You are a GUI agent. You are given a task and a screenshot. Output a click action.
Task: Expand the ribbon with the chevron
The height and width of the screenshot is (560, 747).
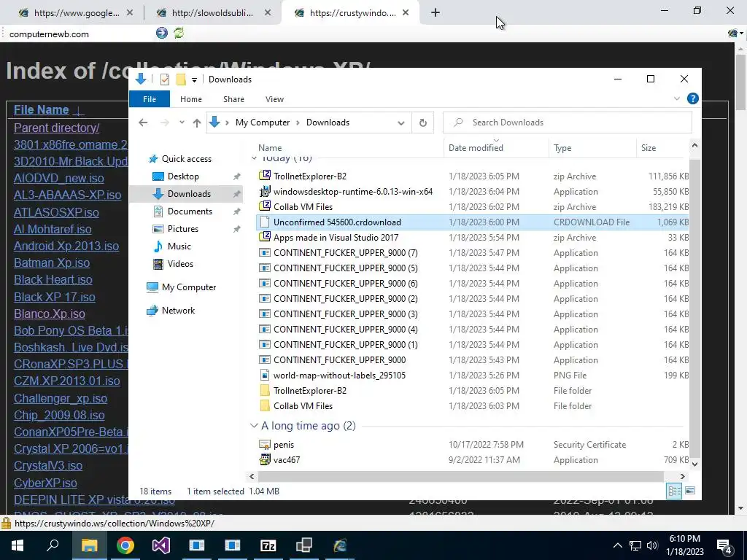(677, 98)
